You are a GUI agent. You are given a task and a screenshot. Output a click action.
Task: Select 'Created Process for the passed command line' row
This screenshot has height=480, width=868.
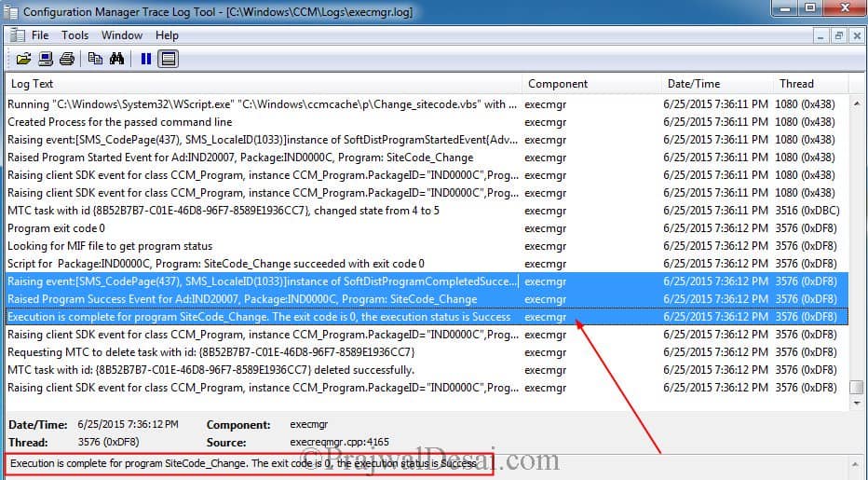point(427,122)
